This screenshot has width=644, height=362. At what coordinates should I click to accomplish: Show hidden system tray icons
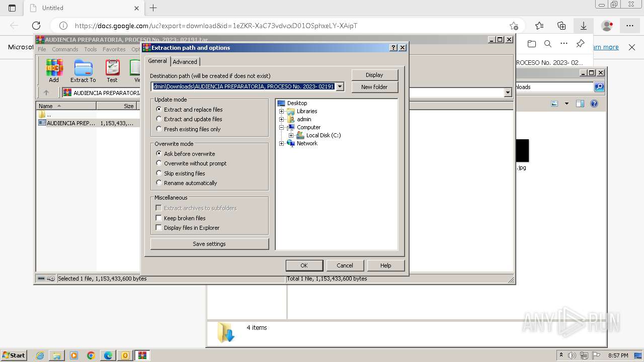click(x=561, y=355)
